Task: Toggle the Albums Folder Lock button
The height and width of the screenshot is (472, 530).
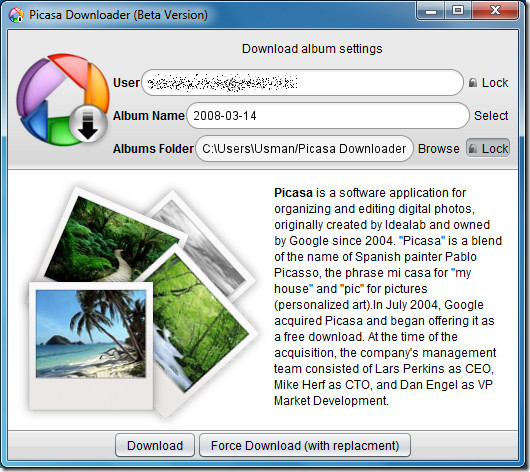Action: (x=488, y=148)
